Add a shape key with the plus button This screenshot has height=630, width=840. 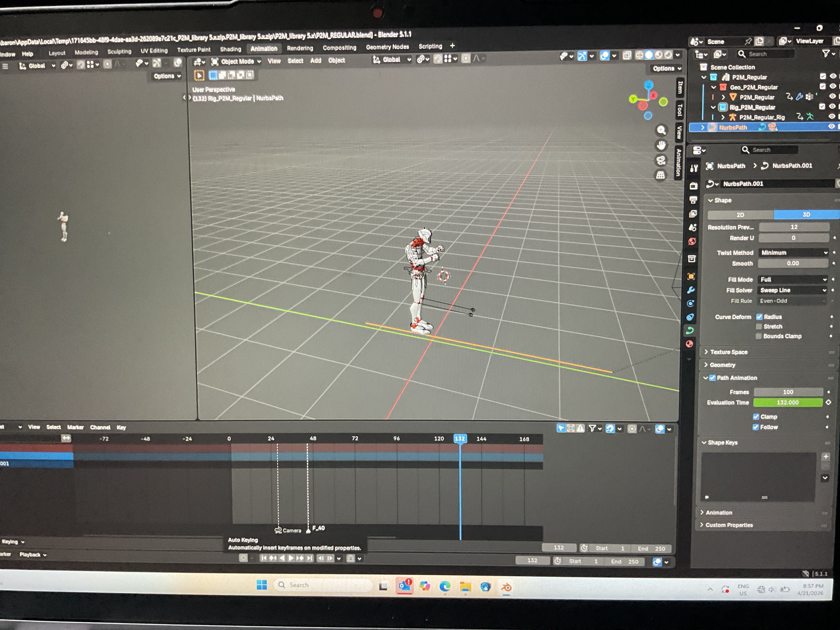[x=826, y=456]
